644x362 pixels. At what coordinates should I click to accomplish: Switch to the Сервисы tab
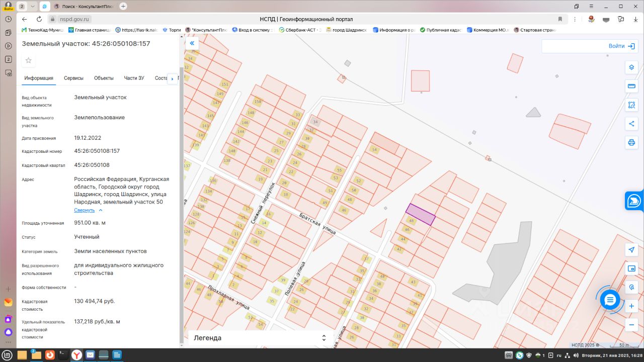[73, 78]
